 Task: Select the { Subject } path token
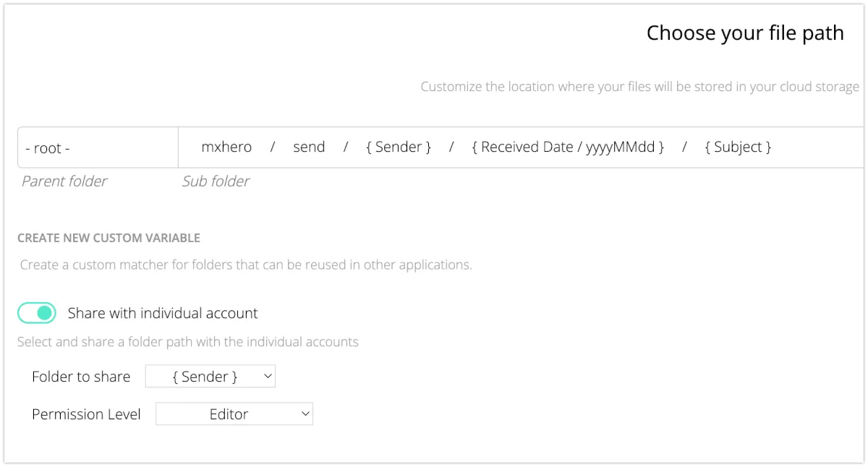coord(738,147)
